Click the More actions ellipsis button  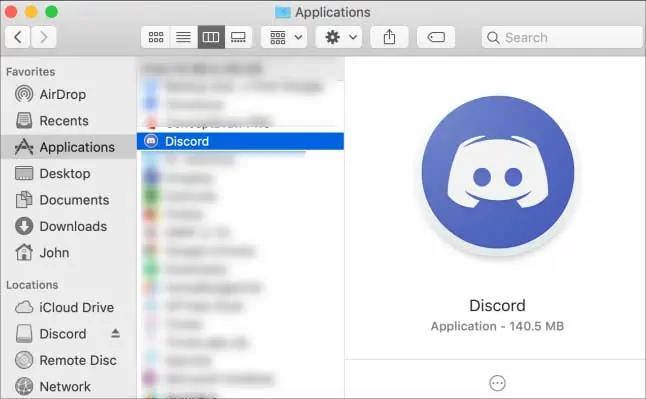coord(497,383)
